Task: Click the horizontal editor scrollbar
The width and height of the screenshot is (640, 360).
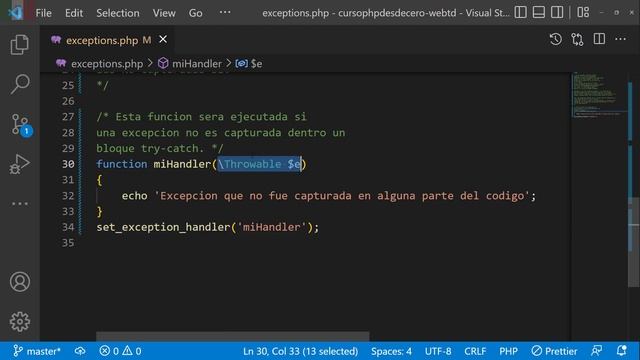Action: [233, 336]
